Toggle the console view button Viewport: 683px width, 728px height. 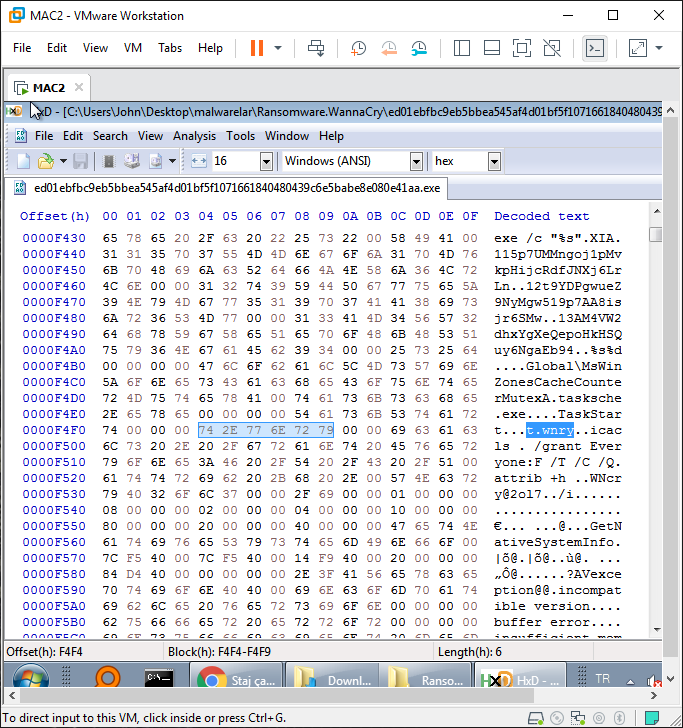pyautogui.click(x=595, y=48)
